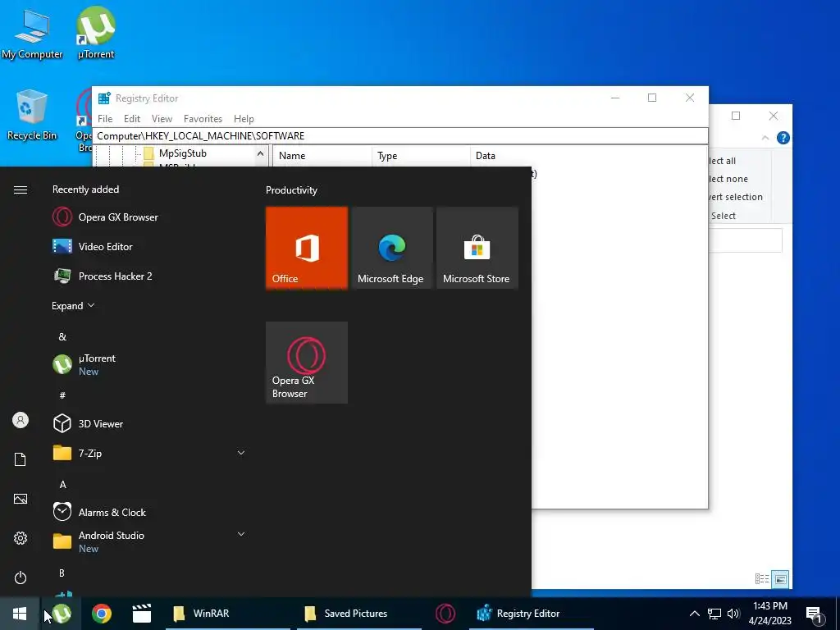This screenshot has width=840, height=630.
Task: Click the Name column header
Action: tap(322, 156)
